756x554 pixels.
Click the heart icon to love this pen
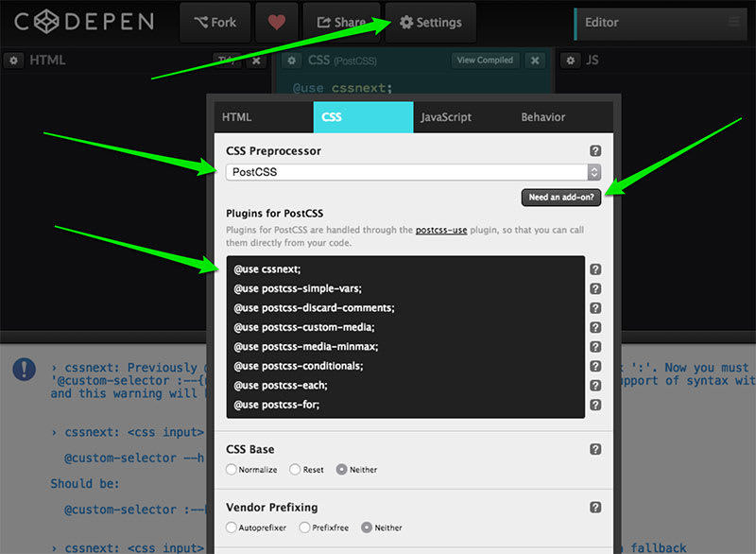276,21
